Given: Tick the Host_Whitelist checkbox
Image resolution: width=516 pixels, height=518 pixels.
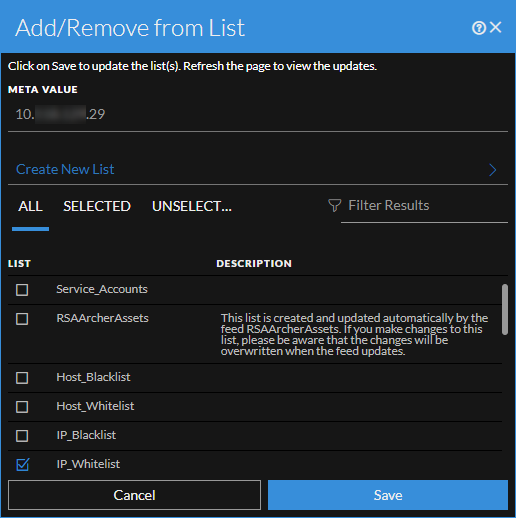Looking at the screenshot, I should point(22,407).
